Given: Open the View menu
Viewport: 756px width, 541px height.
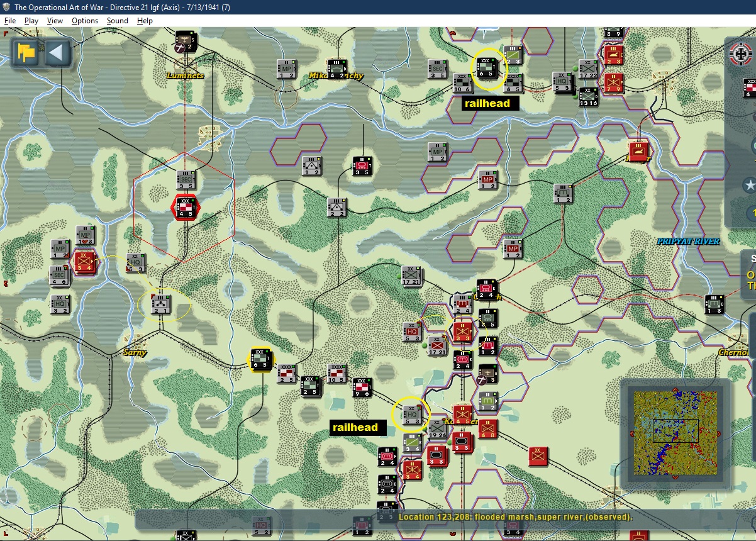Looking at the screenshot, I should click(55, 21).
